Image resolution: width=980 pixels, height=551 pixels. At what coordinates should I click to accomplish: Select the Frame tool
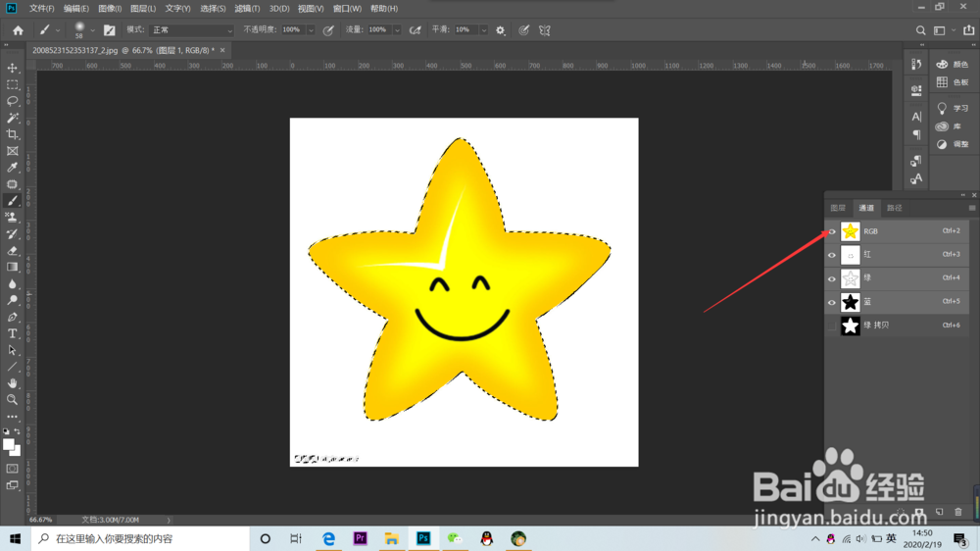click(x=12, y=151)
